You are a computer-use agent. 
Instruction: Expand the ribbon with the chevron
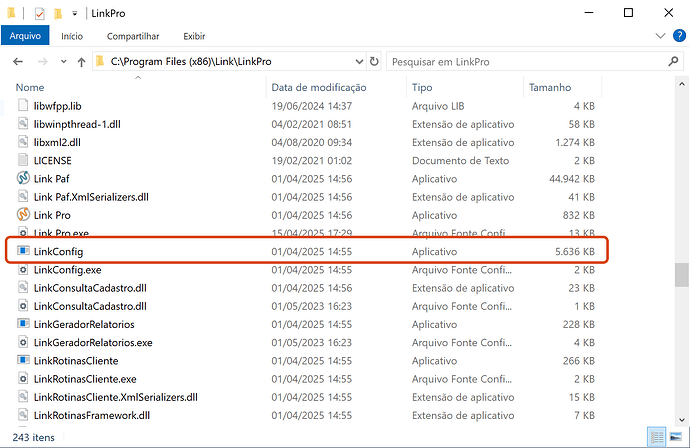[659, 36]
